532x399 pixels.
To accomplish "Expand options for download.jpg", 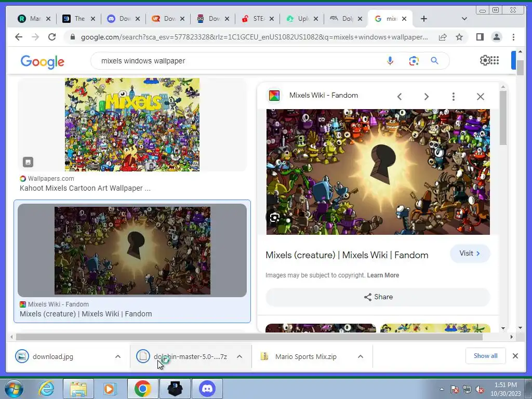I will click(118, 356).
